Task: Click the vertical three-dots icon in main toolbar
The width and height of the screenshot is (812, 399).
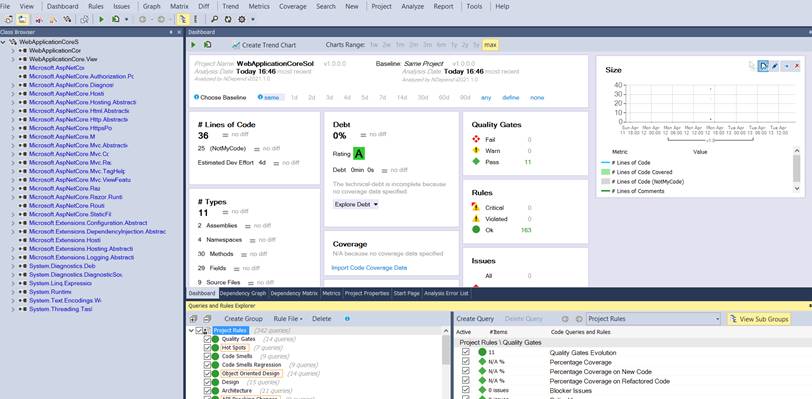Action: tap(195, 19)
